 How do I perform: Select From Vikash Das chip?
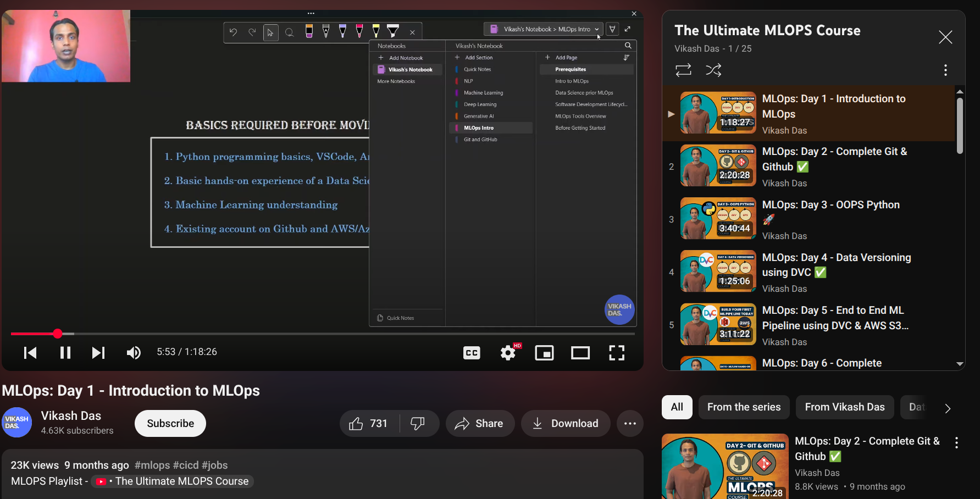coord(845,407)
